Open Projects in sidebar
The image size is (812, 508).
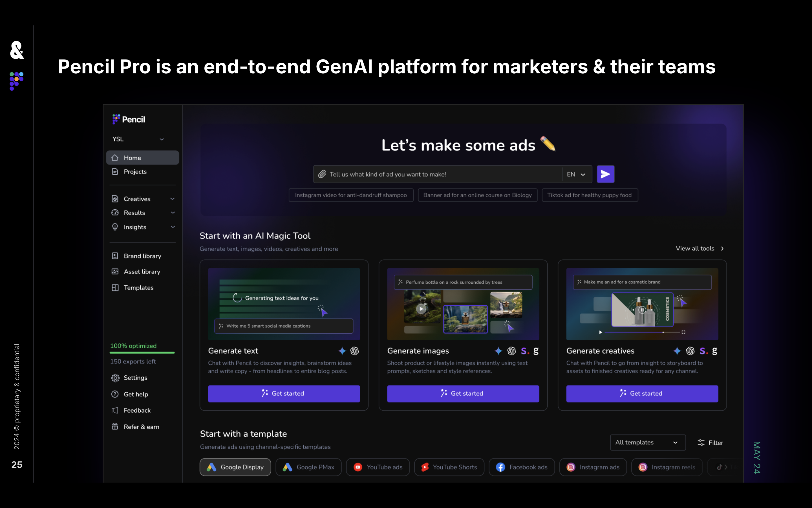point(143,172)
